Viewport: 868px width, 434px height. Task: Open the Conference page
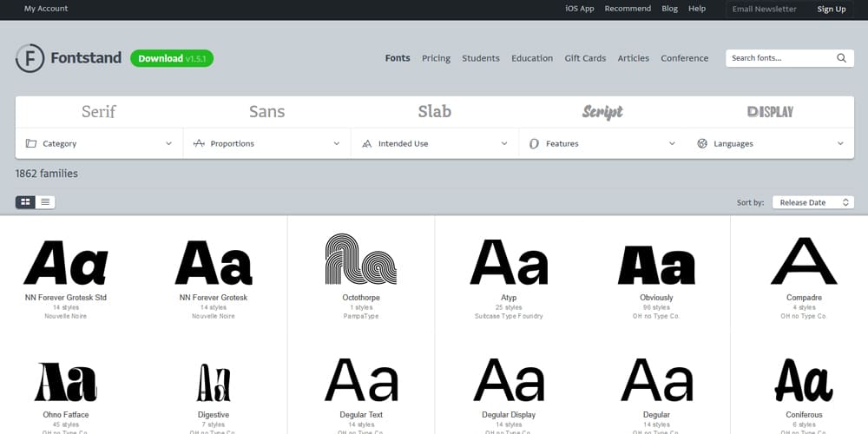684,58
